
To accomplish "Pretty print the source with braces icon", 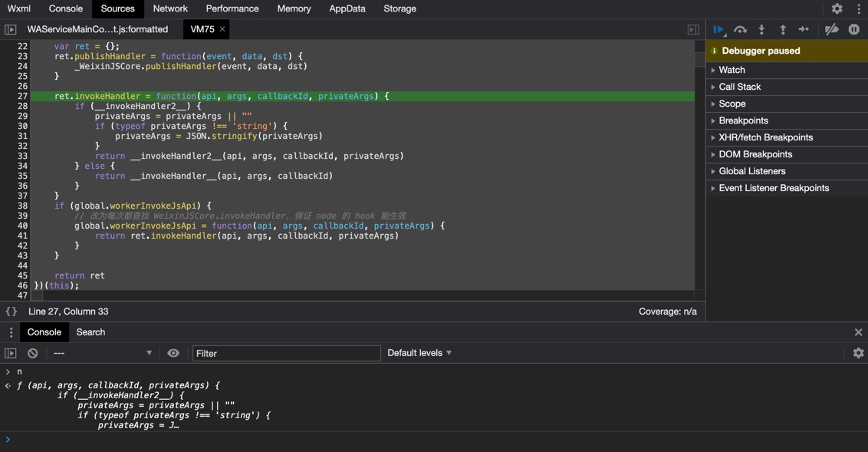I will coord(12,312).
